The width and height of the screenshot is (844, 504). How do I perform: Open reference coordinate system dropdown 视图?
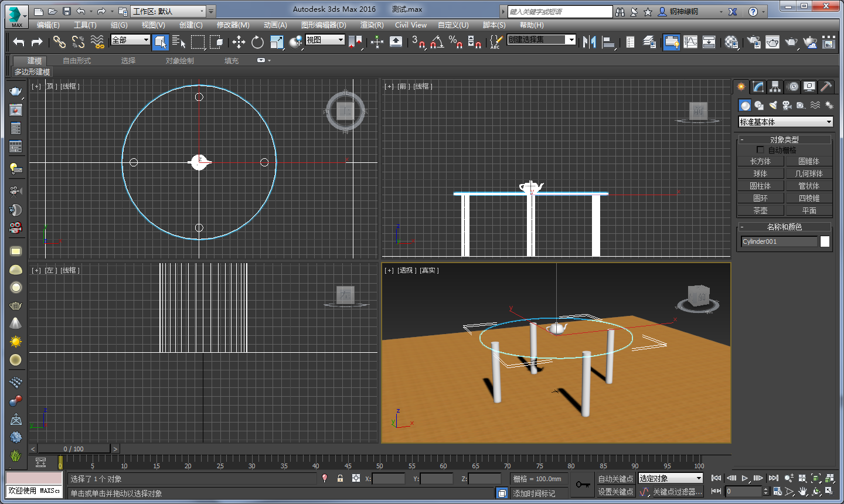tap(325, 40)
